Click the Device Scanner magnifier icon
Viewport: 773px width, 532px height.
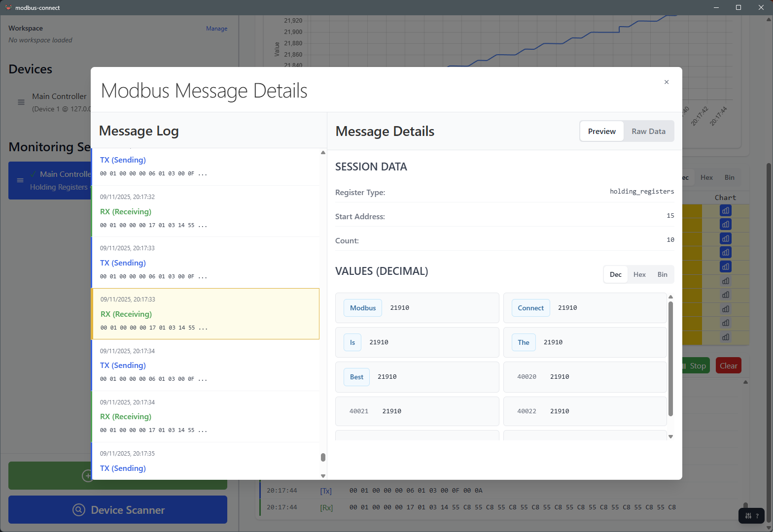(x=79, y=510)
